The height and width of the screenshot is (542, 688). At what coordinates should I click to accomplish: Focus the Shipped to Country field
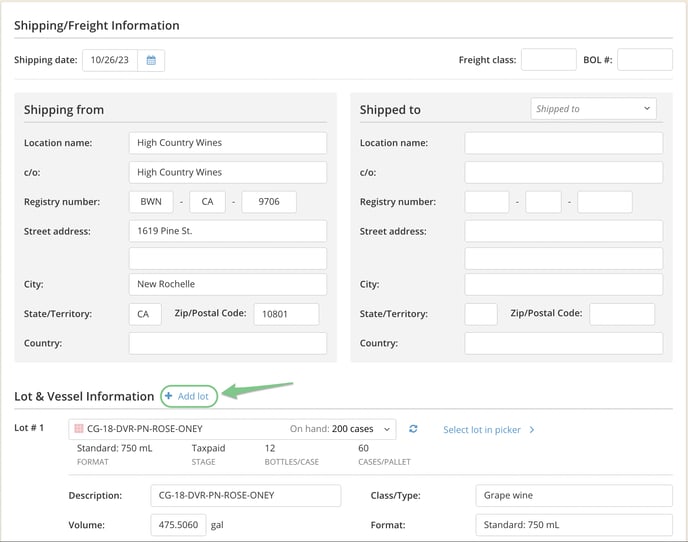[x=563, y=343]
